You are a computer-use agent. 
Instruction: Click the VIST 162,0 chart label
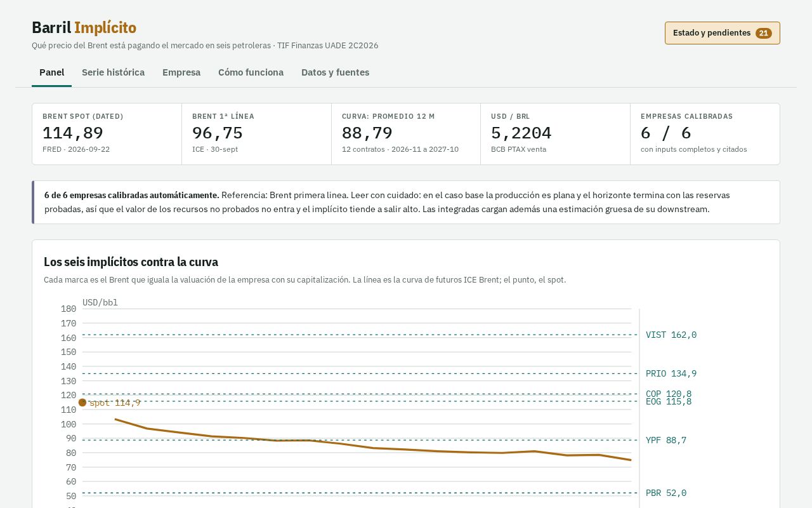pos(671,335)
